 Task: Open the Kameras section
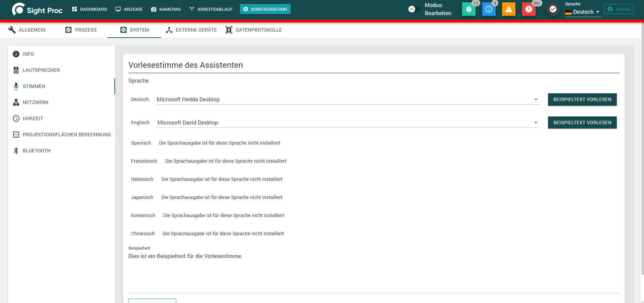(166, 9)
